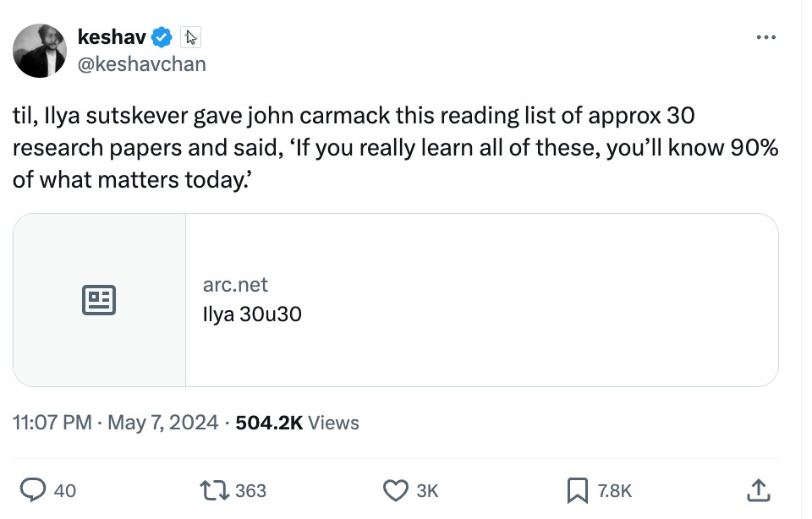Open the arc.net link card
The image size is (812, 519).
click(235, 285)
